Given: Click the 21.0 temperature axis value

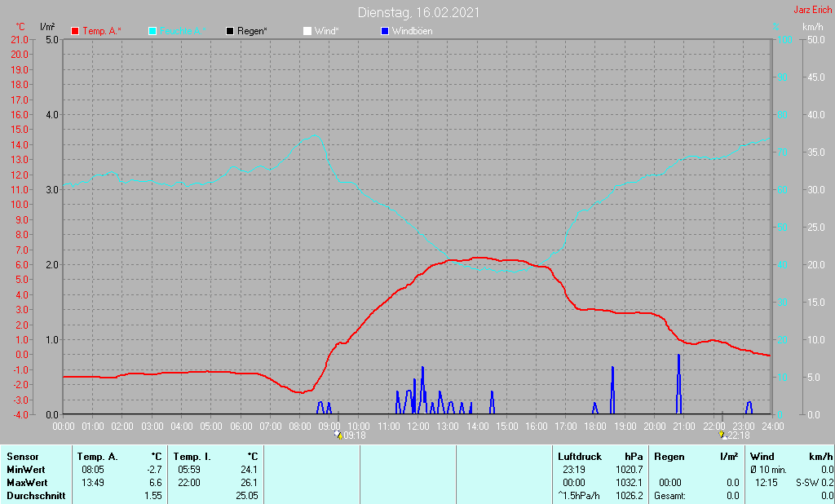Looking at the screenshot, I should click(x=20, y=39).
